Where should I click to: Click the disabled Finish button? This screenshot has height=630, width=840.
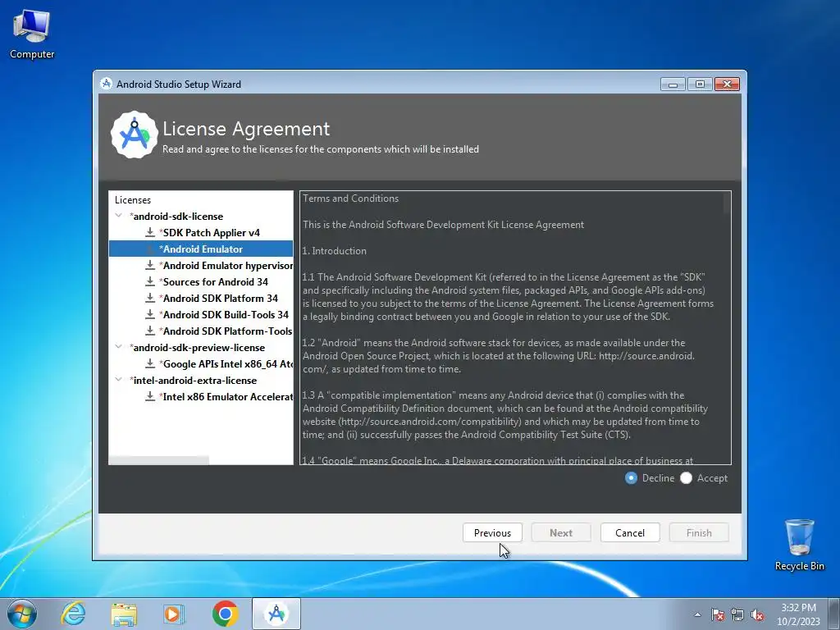(x=699, y=532)
